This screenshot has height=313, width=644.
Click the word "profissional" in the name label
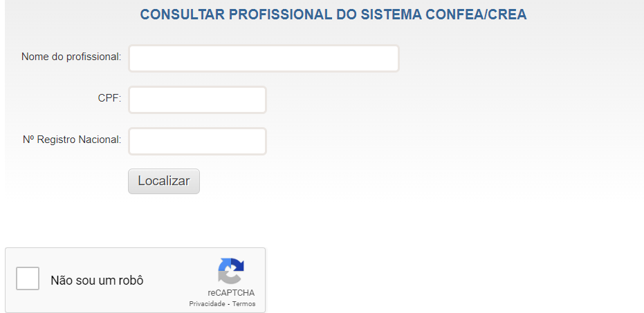(x=93, y=57)
